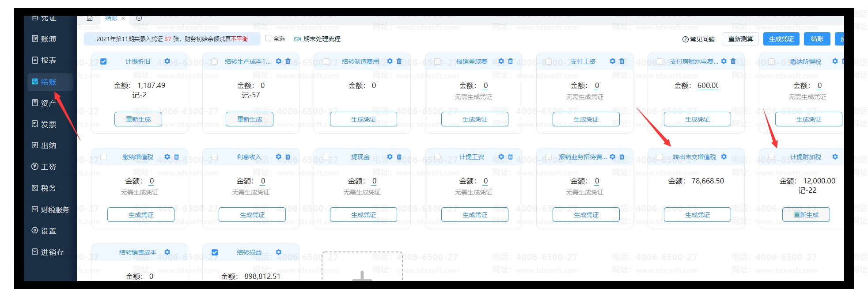Open settings gear on 计提折旧 card

(x=167, y=61)
